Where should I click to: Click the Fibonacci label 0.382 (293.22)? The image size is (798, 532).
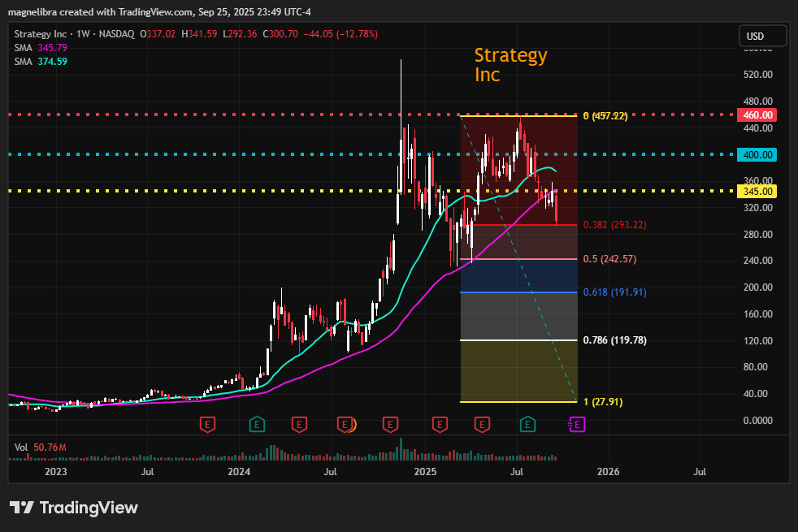615,225
